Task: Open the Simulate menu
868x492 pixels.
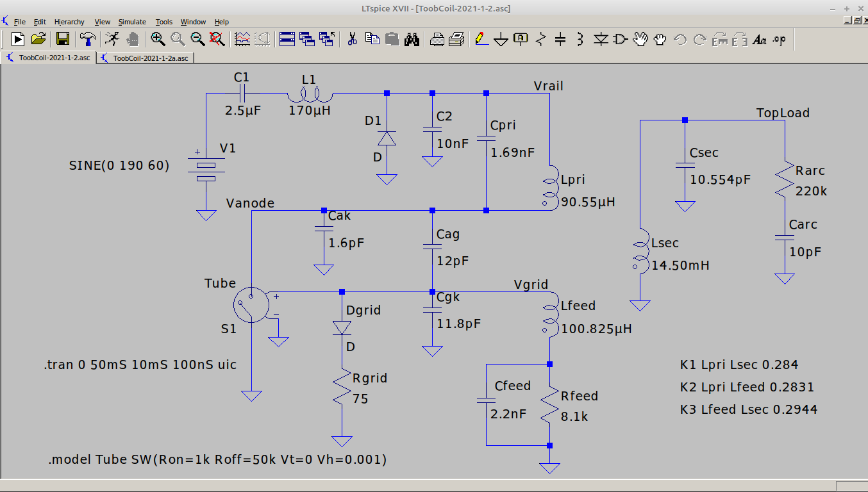Action: [x=132, y=22]
